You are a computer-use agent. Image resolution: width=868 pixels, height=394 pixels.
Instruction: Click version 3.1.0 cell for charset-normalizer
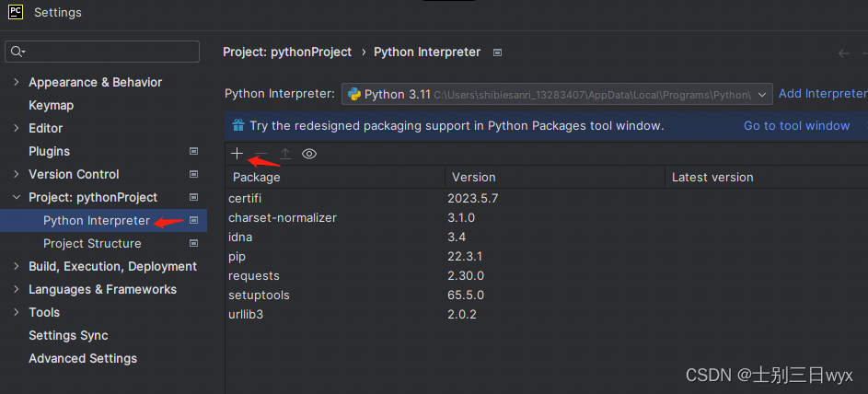[x=461, y=218]
